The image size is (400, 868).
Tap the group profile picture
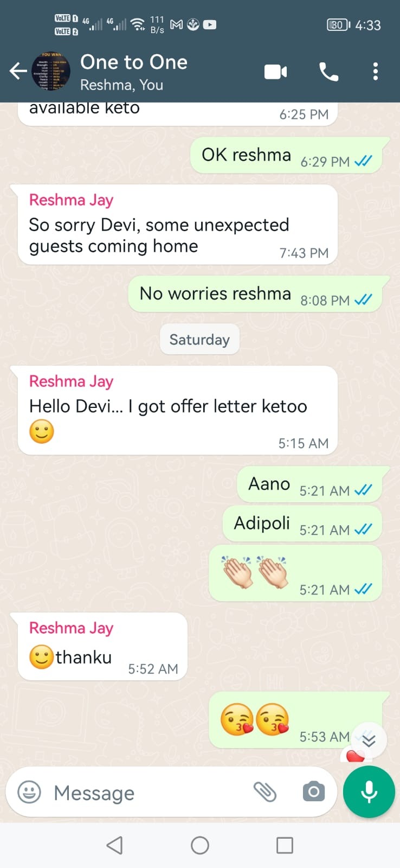pos(51,71)
